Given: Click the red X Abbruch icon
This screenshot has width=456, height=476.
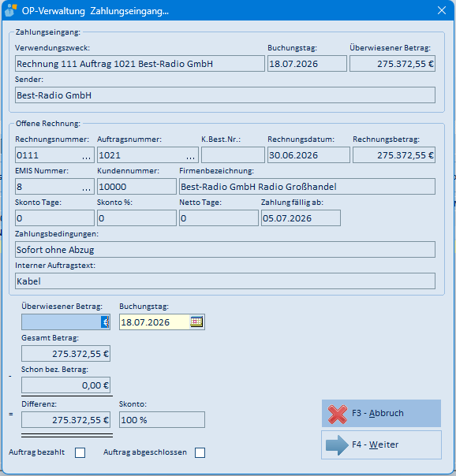Looking at the screenshot, I should click(337, 414).
